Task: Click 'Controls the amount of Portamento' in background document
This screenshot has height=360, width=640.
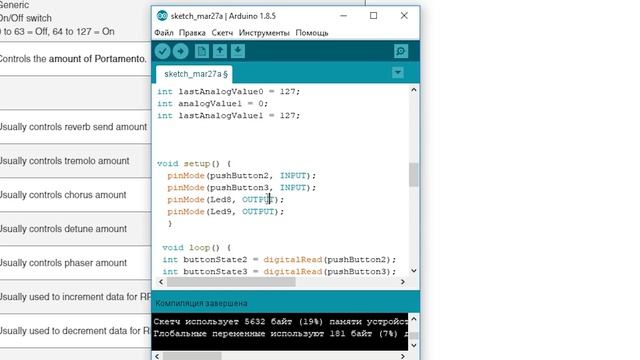Action: (73, 59)
